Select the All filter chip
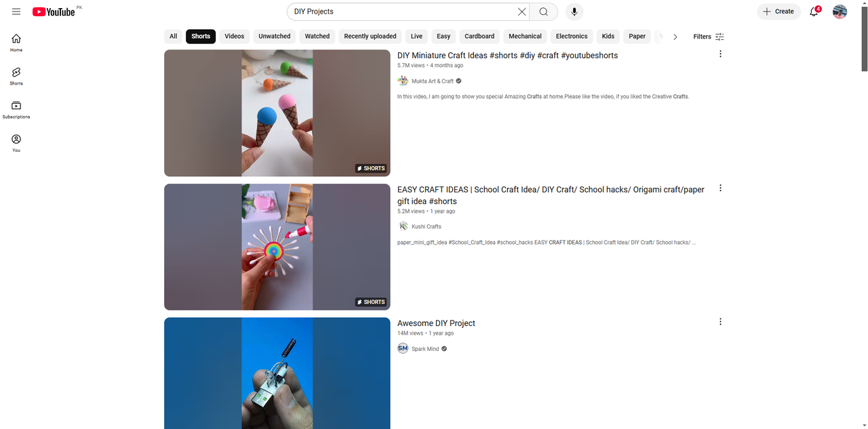The height and width of the screenshot is (429, 868). [174, 37]
